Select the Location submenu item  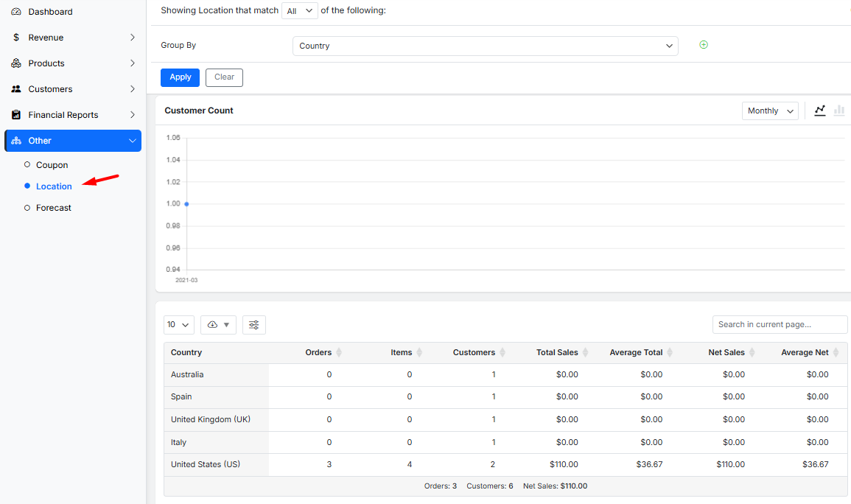54,186
